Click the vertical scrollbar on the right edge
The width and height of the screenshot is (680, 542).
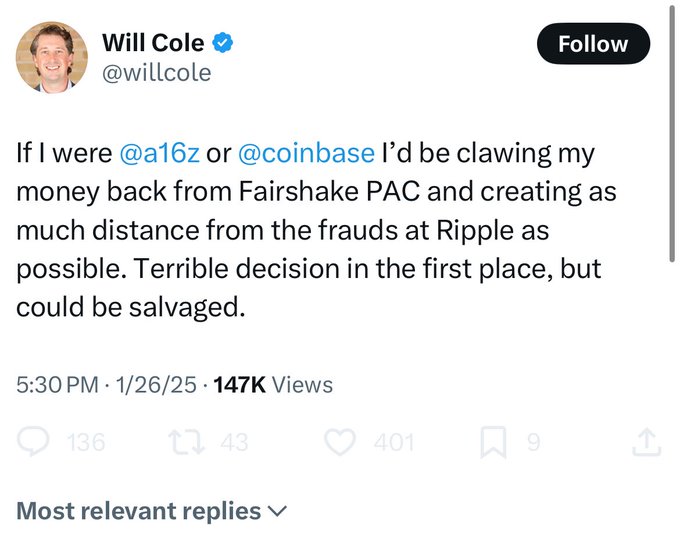coord(673,130)
